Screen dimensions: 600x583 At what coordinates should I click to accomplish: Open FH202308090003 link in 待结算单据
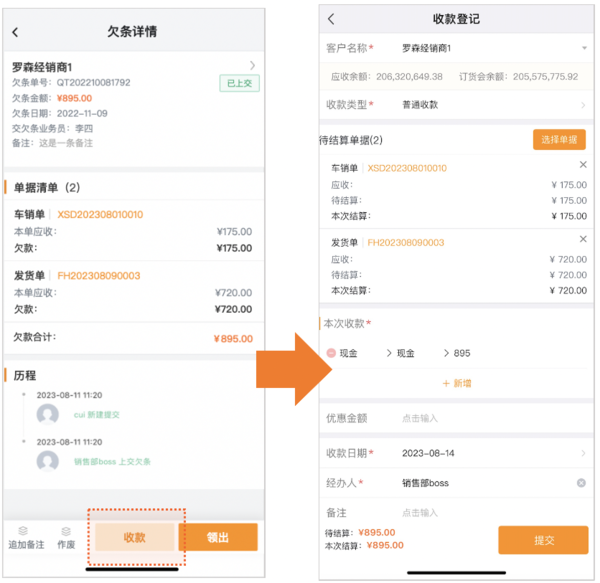(406, 243)
